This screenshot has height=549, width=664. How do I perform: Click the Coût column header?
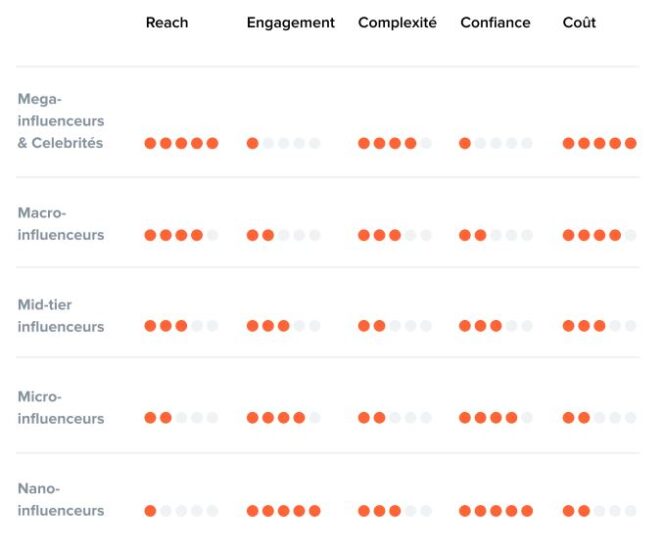[579, 22]
